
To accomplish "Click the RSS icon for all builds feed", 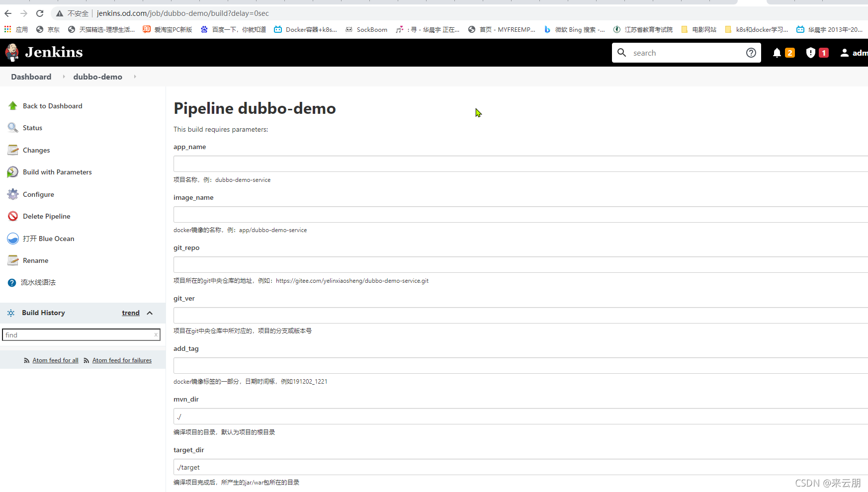I will [27, 361].
